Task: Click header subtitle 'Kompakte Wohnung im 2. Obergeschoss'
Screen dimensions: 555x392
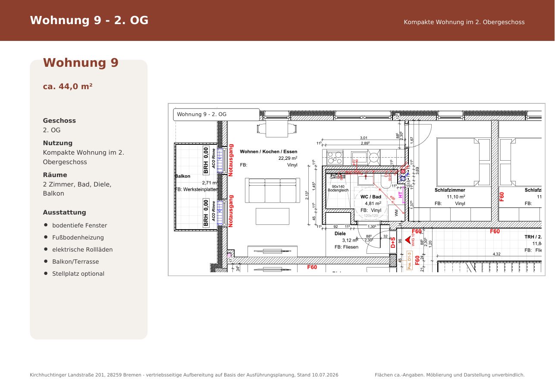Action: point(464,22)
